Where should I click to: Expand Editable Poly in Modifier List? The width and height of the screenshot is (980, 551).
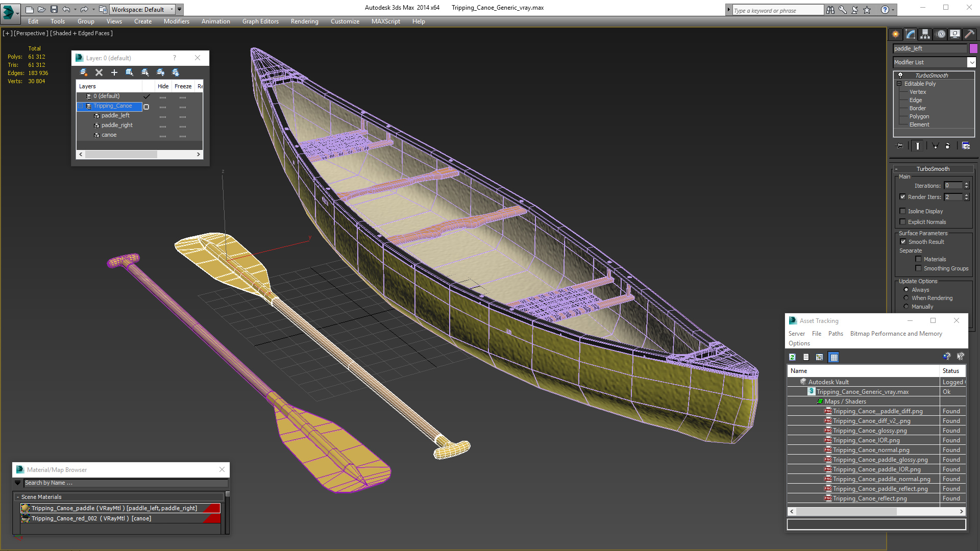[900, 84]
